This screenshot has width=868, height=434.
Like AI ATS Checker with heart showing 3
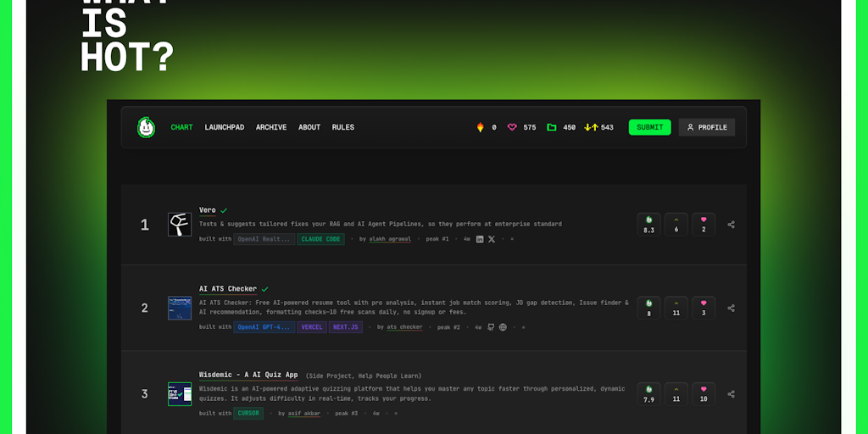(x=704, y=309)
